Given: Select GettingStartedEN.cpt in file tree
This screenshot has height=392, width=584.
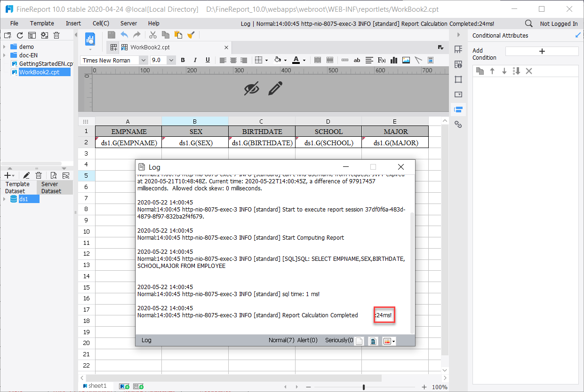Looking at the screenshot, I should pyautogui.click(x=42, y=63).
